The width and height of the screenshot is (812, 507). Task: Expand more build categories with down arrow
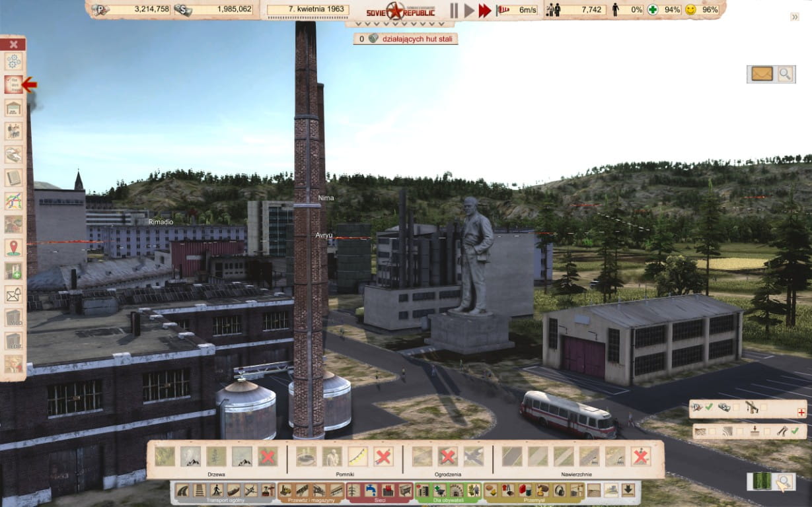pyautogui.click(x=628, y=490)
